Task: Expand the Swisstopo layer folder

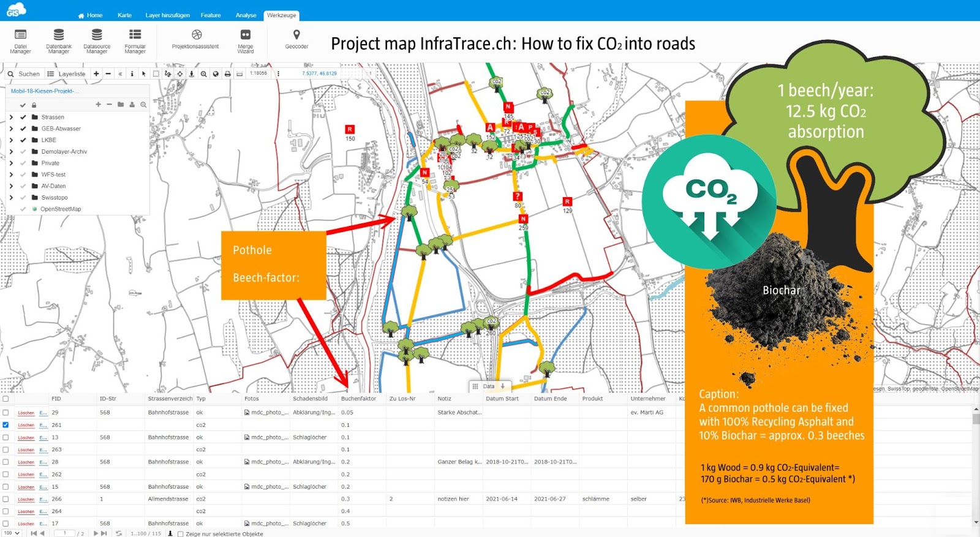Action: pyautogui.click(x=11, y=198)
